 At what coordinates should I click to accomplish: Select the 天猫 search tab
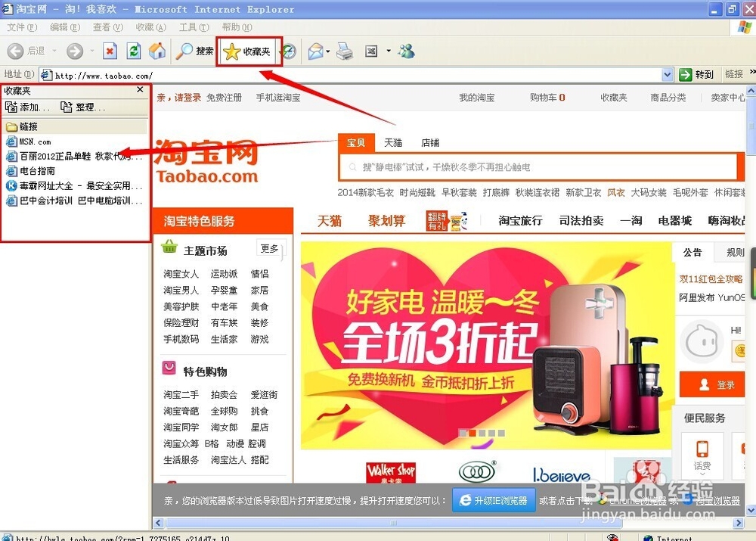pos(393,143)
